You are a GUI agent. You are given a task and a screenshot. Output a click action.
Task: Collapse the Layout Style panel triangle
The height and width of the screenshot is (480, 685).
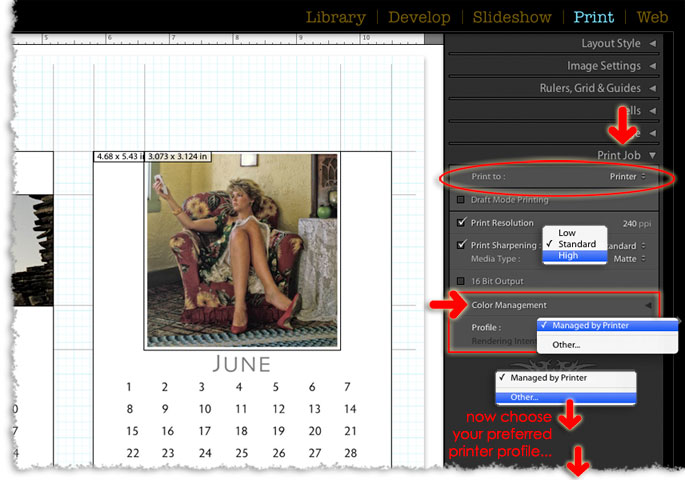652,44
